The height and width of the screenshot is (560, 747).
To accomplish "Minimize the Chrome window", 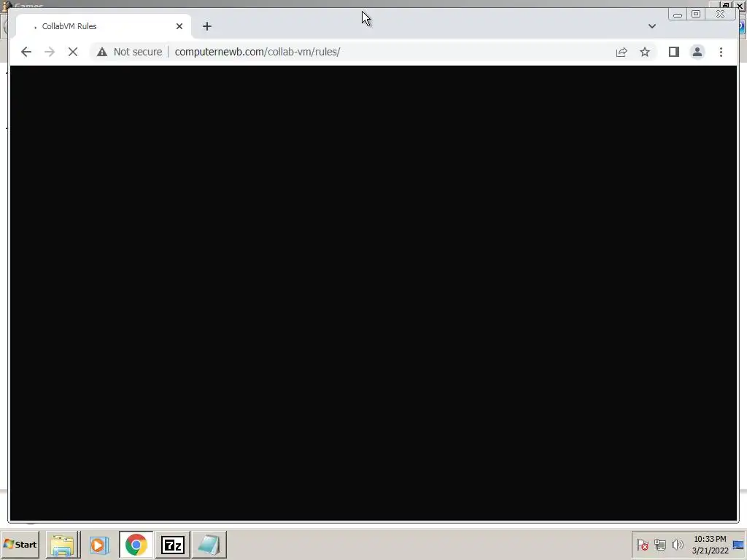I will pos(678,15).
